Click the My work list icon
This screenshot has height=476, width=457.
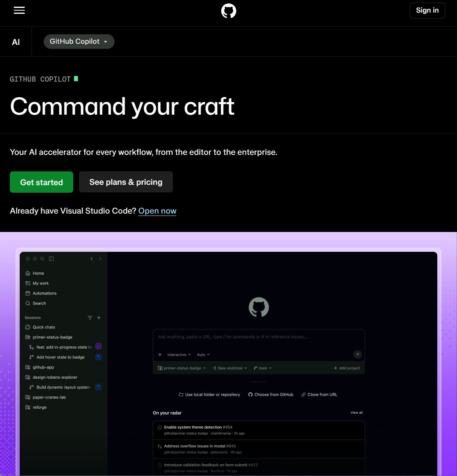(x=28, y=283)
